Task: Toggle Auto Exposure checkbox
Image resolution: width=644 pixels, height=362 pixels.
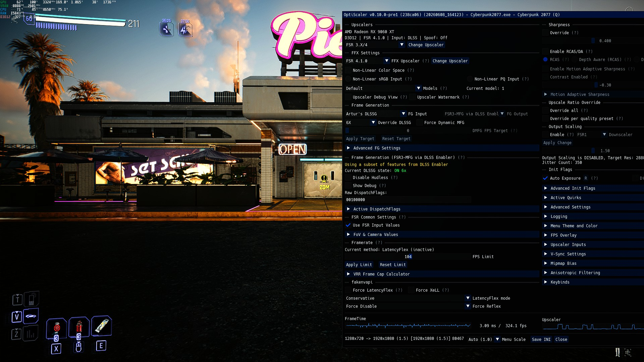Action: [x=545, y=178]
